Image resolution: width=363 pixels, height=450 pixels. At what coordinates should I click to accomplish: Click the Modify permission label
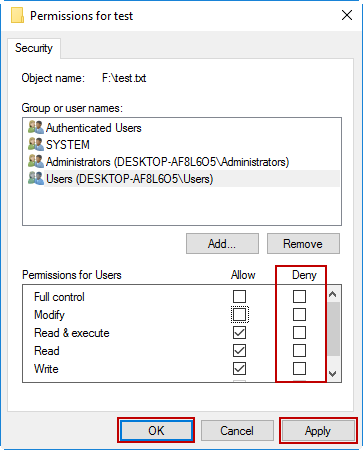(x=49, y=315)
